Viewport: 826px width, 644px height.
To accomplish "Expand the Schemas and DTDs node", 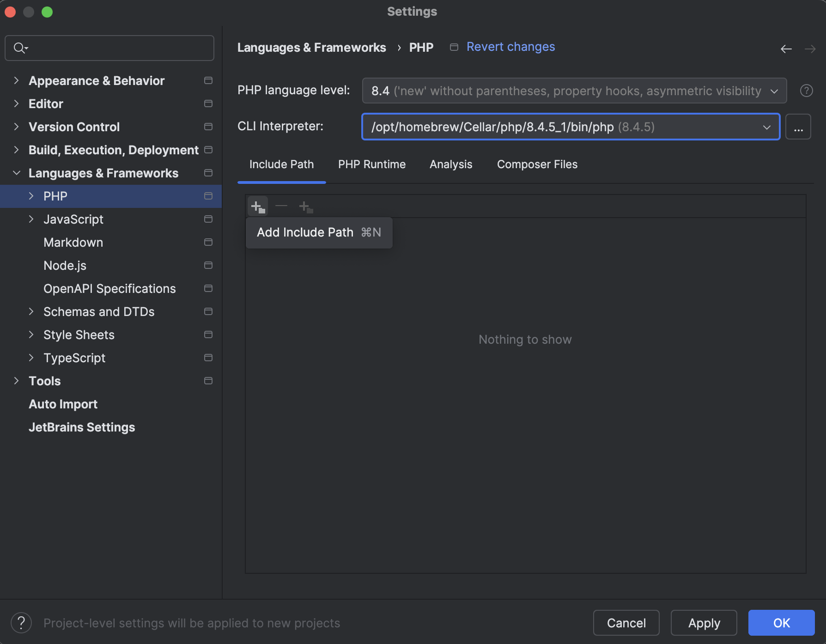I will tap(31, 311).
